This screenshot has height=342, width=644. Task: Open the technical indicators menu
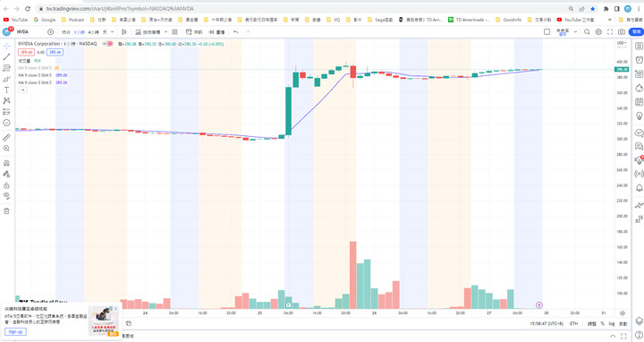click(148, 31)
